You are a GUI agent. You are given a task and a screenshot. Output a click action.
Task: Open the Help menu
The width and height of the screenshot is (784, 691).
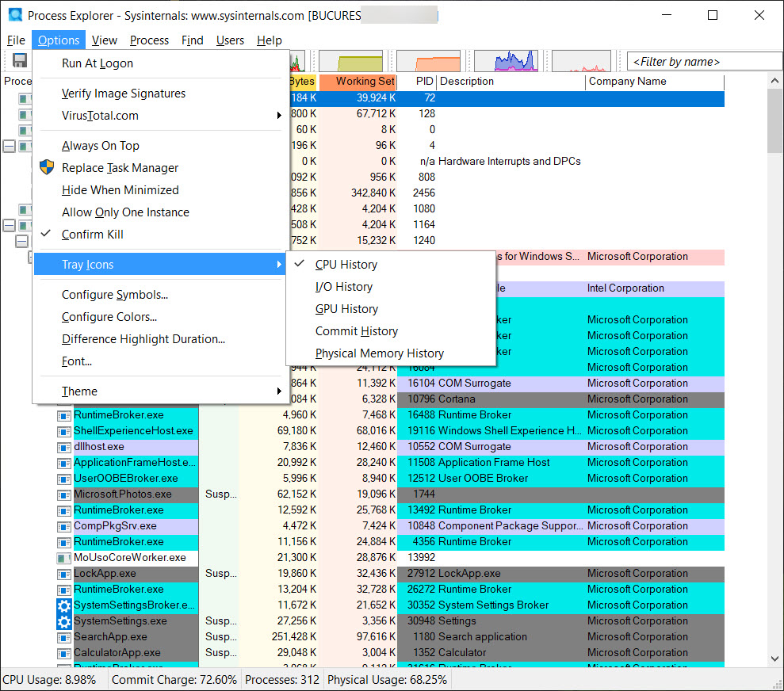pos(270,40)
